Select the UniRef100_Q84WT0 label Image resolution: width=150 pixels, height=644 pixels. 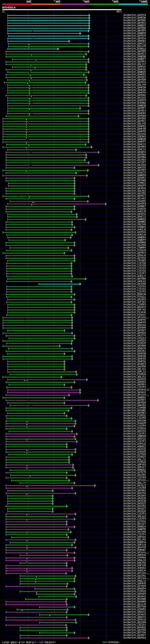click(x=135, y=152)
